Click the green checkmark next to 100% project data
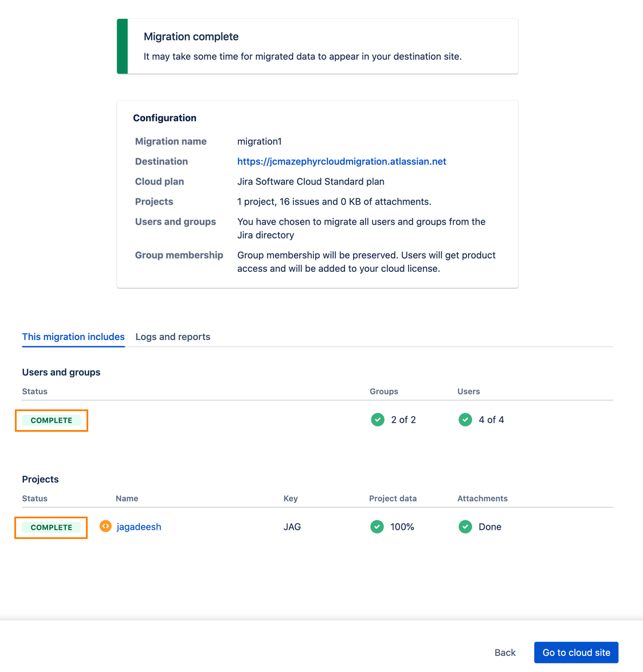This screenshot has width=643, height=672. [377, 526]
